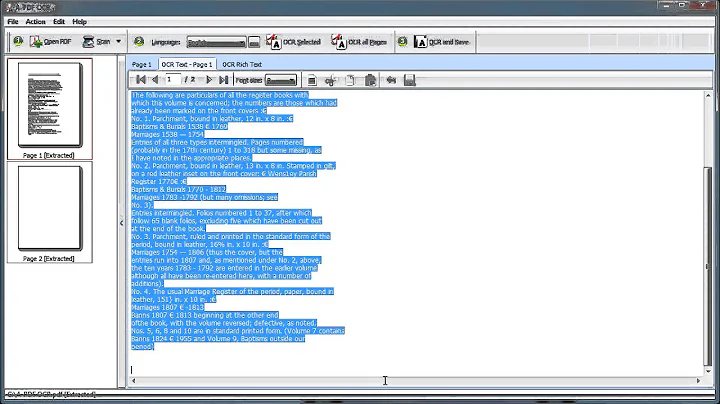720x404 pixels.
Task: Run OCR Selected
Action: 293,42
